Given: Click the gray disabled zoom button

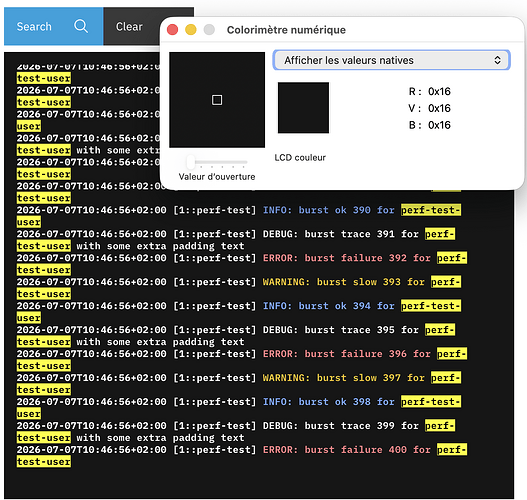Looking at the screenshot, I should 209,30.
